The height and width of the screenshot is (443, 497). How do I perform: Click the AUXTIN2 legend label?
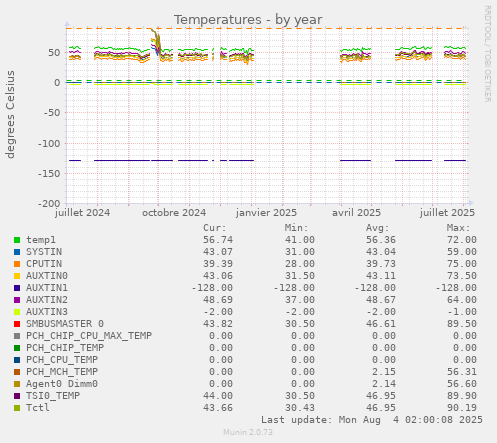47,300
